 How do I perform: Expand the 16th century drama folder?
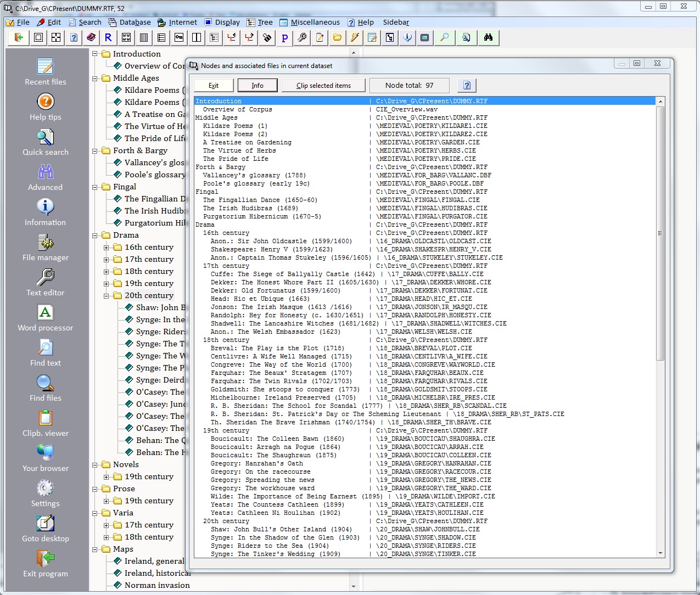[107, 248]
